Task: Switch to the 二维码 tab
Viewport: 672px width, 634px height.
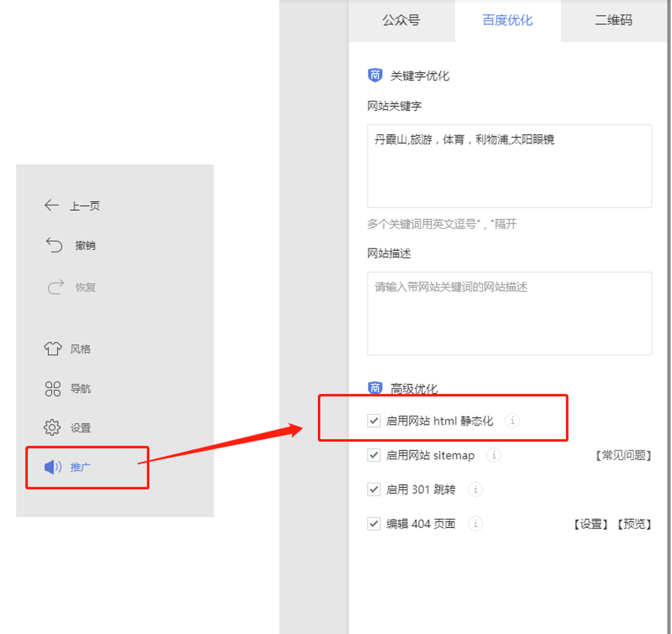Action: click(613, 20)
